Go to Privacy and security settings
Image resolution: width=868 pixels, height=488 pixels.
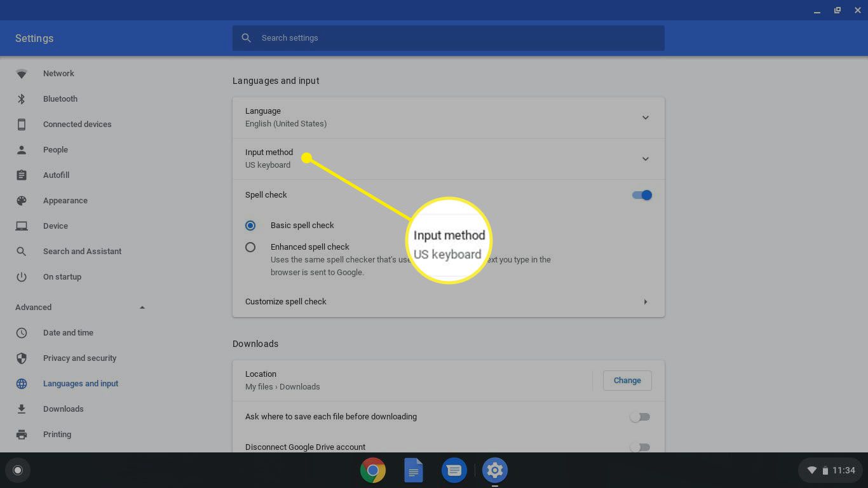point(79,358)
